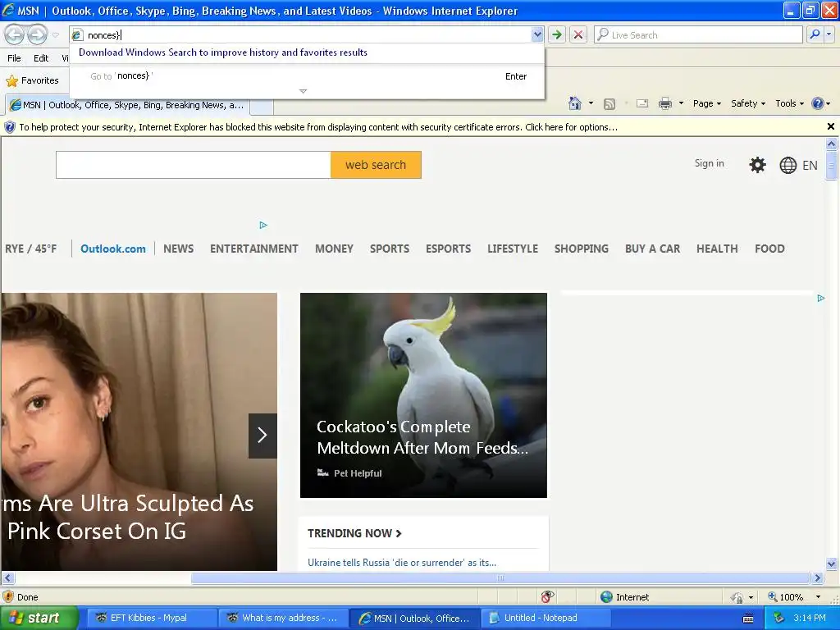Click TRENDING NOW heading link
Viewport: 840px width, 630px height.
(x=354, y=533)
